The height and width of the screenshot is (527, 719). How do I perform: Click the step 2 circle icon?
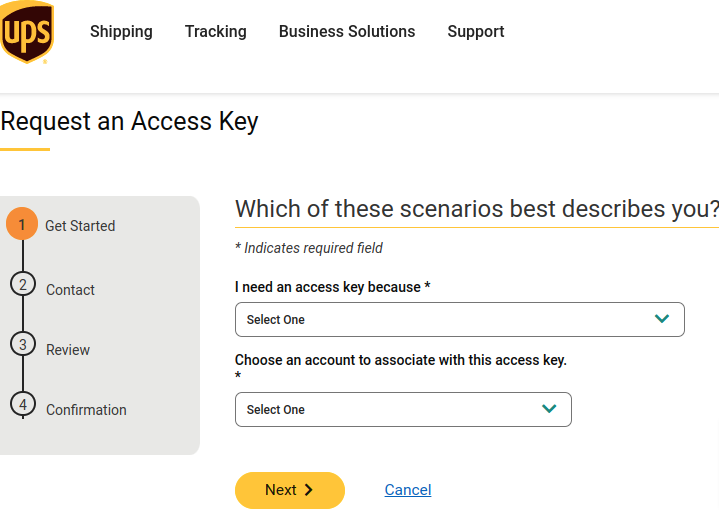(x=22, y=284)
